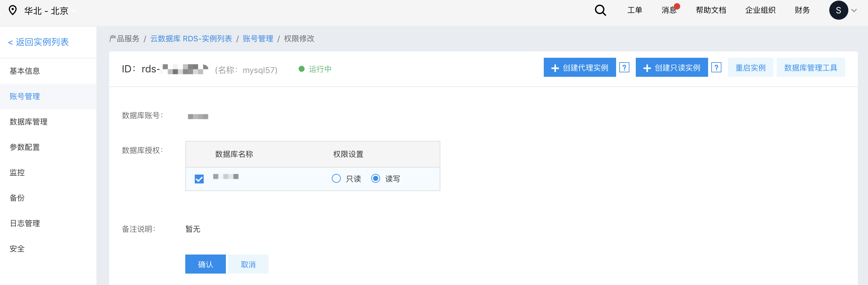Click help icon beside 创建只读实例
The image size is (868, 285).
pyautogui.click(x=716, y=68)
